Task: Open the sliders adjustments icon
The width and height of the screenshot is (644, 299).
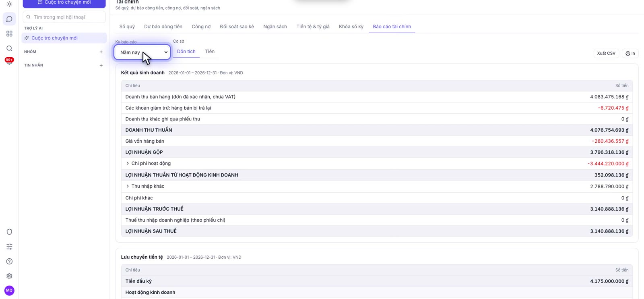Action: pos(9,247)
